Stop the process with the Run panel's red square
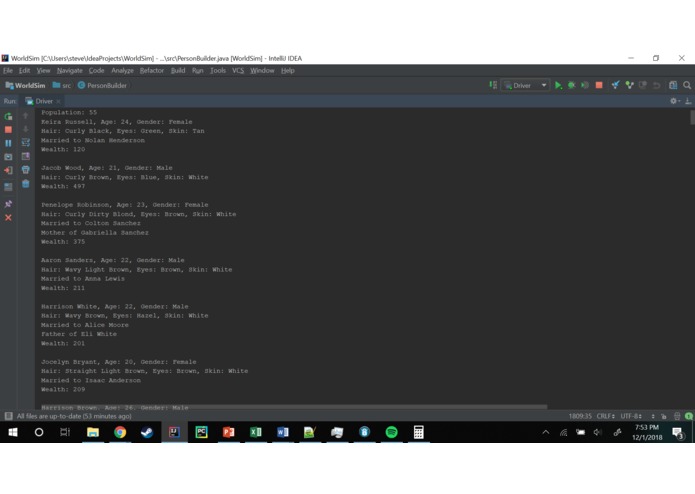The height and width of the screenshot is (494, 695). point(8,130)
